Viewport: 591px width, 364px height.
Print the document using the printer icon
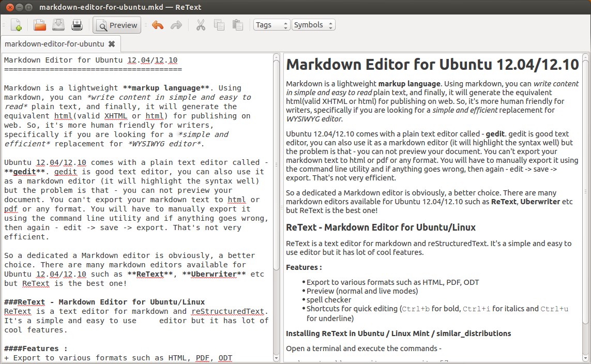77,25
